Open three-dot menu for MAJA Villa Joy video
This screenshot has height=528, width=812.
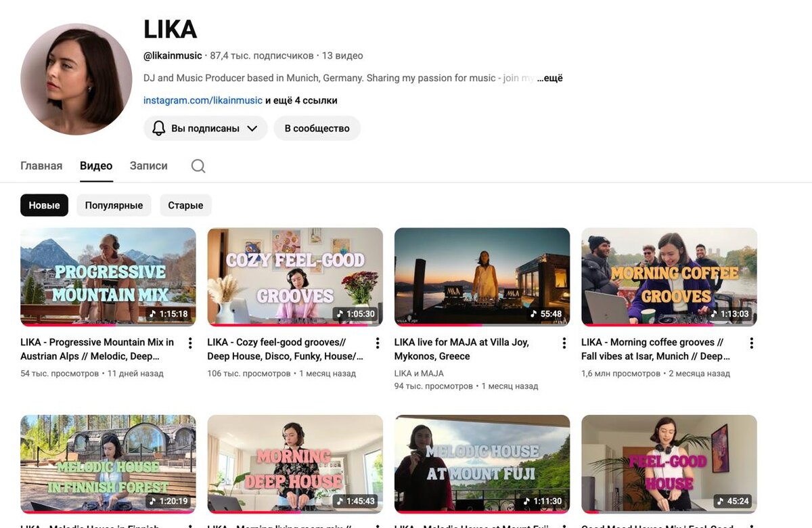tap(564, 343)
